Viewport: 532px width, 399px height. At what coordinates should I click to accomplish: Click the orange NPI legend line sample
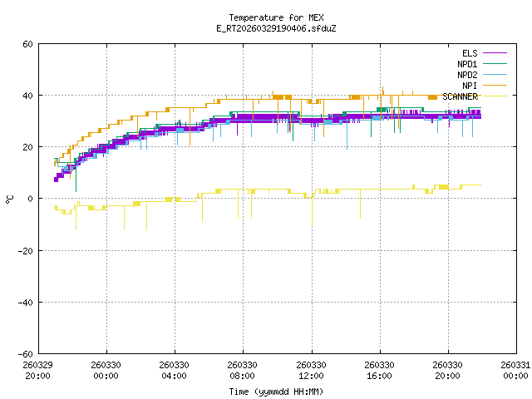(495, 86)
